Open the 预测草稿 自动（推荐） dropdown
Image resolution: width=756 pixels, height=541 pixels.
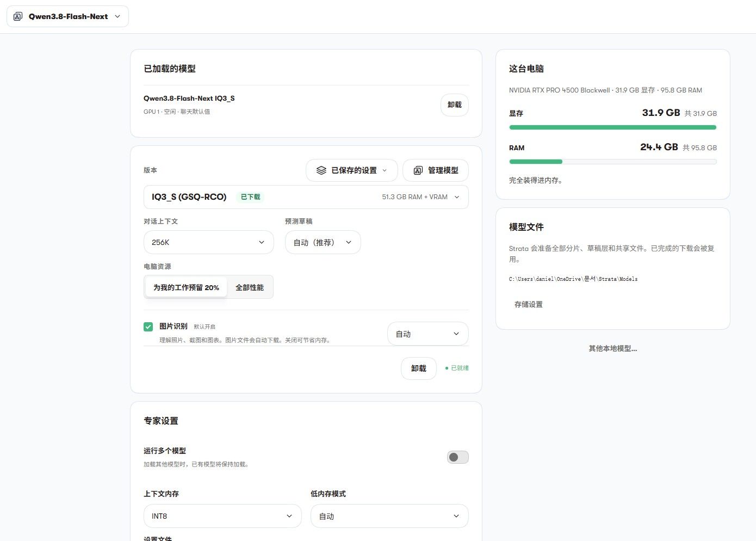323,242
